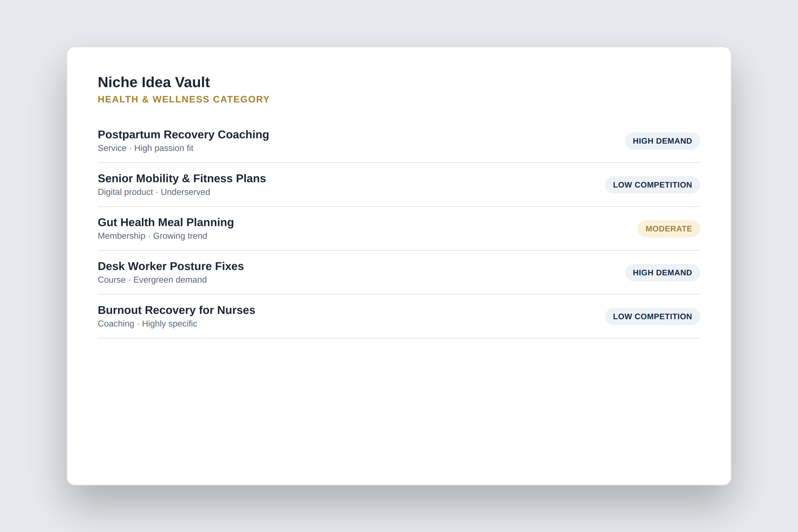Open Senior Mobility & Fitness Plans idea
Image resolution: width=798 pixels, height=532 pixels.
pos(182,179)
